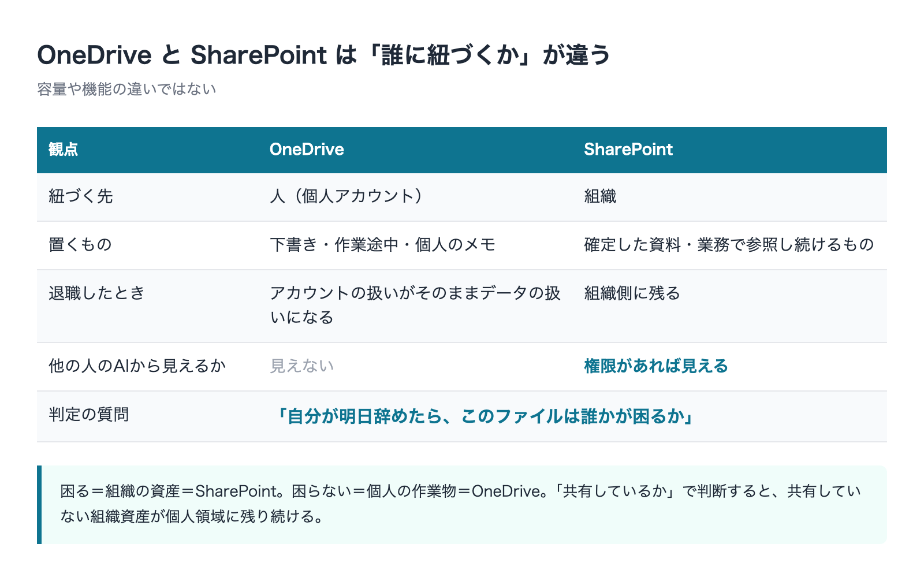Screen dimensions: 924x581
Task: Click the 組織側に残る cell
Action: coord(632,293)
